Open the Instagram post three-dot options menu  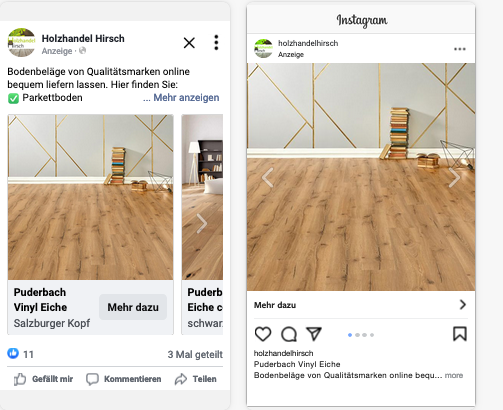pos(460,49)
